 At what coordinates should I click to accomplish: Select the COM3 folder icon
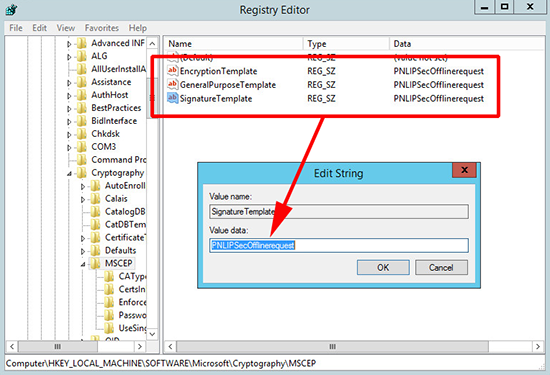point(82,147)
